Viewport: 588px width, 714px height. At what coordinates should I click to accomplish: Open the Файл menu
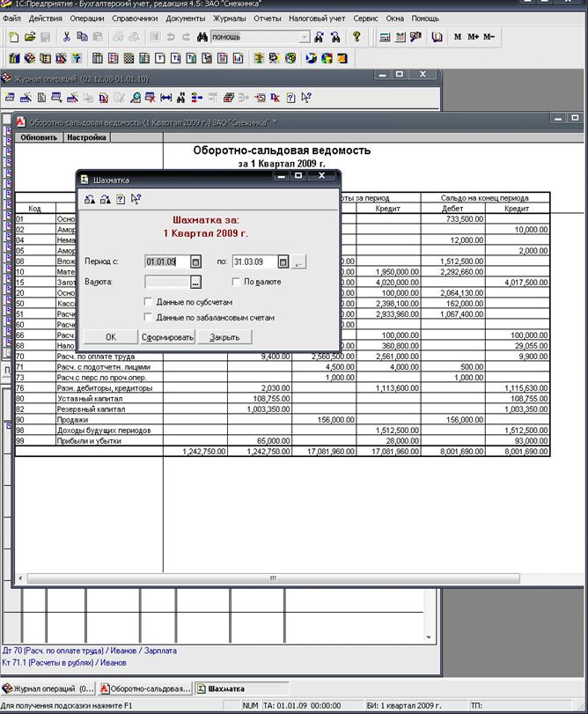(x=11, y=18)
